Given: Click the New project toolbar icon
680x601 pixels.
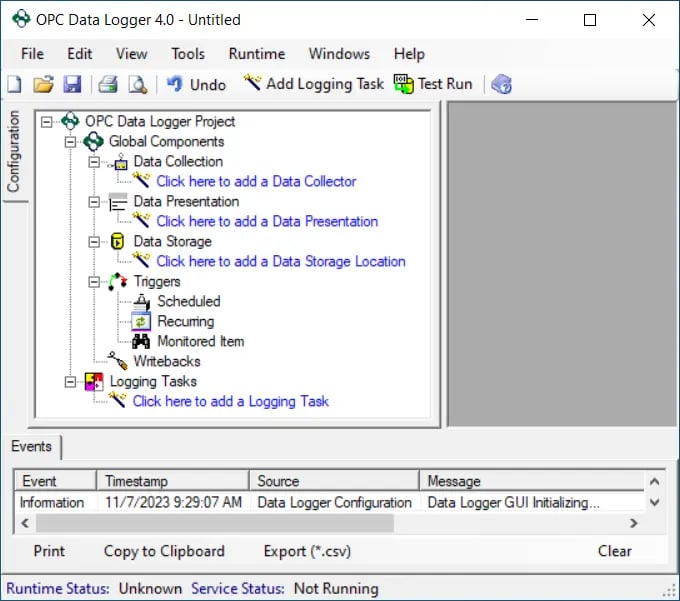Looking at the screenshot, I should point(15,85).
